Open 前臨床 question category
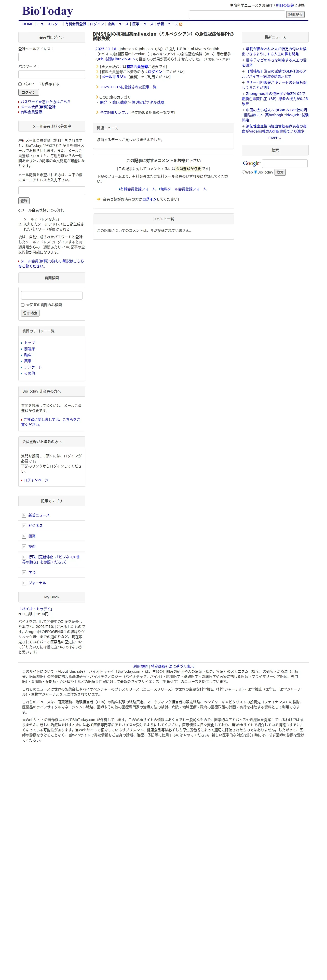327x980 pixels. pyautogui.click(x=29, y=349)
